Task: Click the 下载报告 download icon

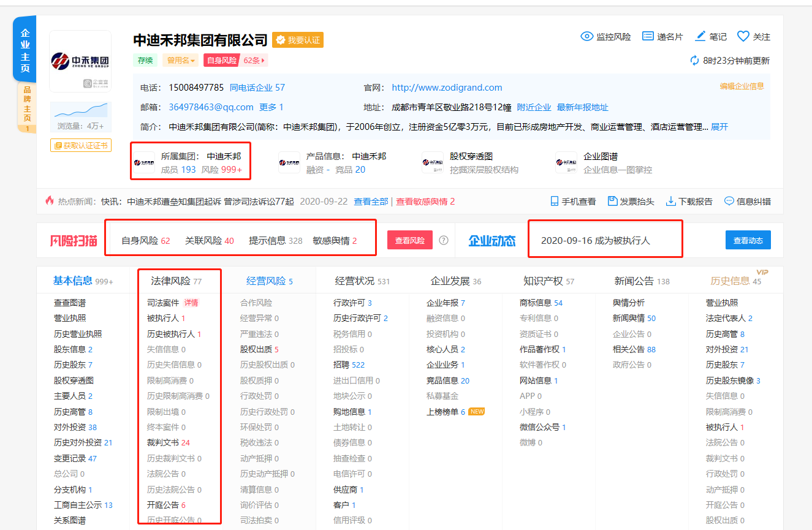Action: pyautogui.click(x=671, y=201)
